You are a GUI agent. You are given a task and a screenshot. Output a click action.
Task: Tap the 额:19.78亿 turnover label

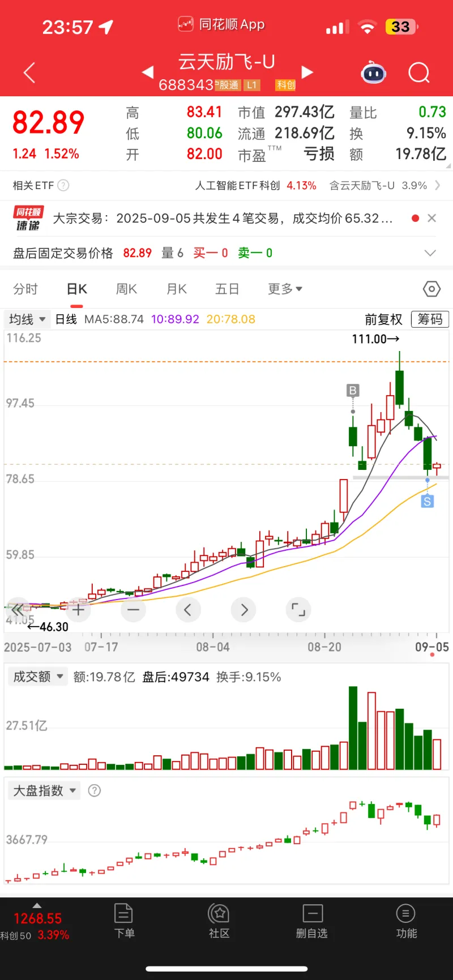104,677
